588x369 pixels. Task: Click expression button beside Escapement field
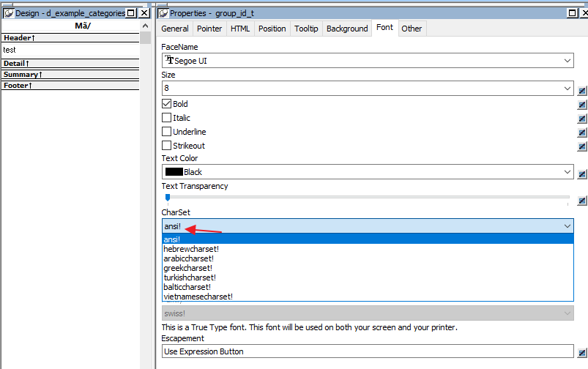coord(582,354)
